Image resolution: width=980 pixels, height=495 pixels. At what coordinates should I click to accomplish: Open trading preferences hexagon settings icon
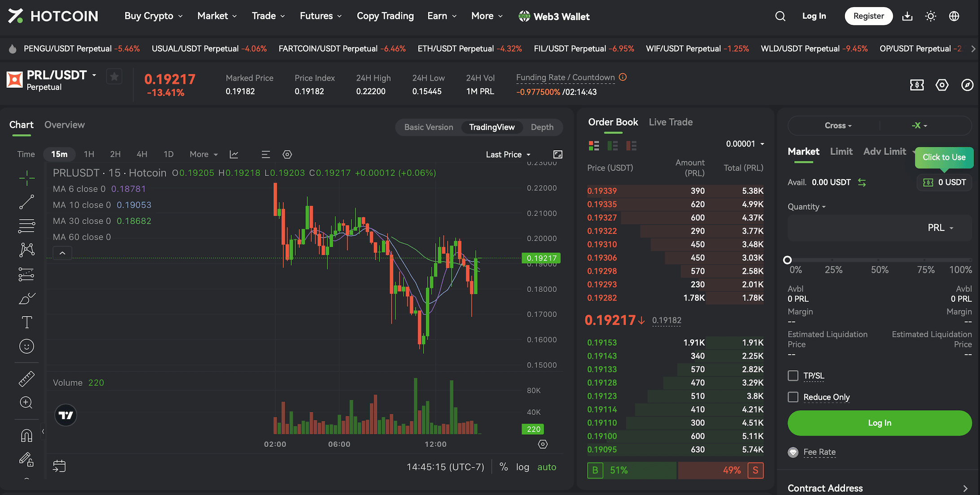(942, 85)
